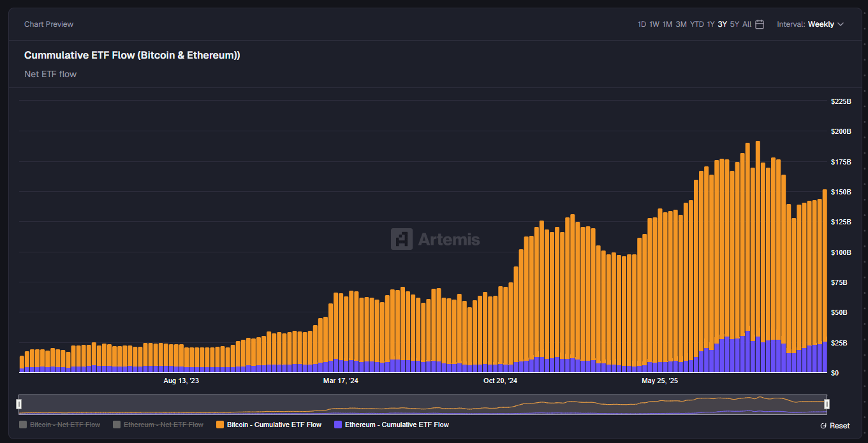Choose the All time range
The height and width of the screenshot is (443, 868).
click(x=747, y=24)
